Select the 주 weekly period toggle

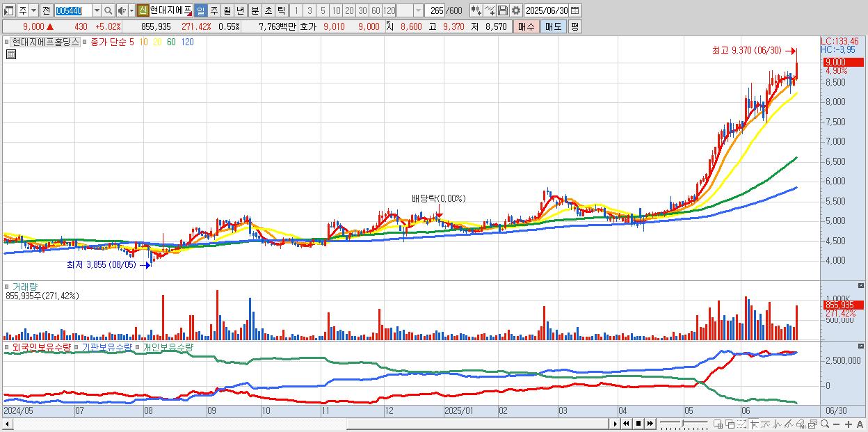click(x=214, y=10)
